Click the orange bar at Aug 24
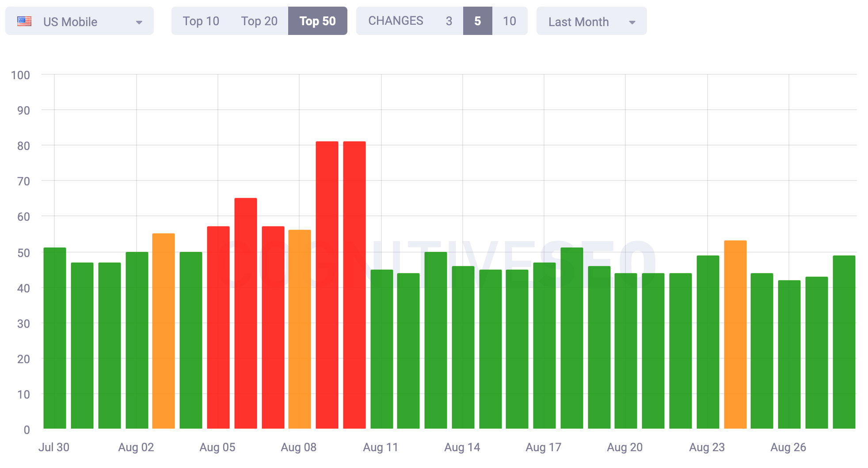Image resolution: width=868 pixels, height=468 pixels. [735, 334]
